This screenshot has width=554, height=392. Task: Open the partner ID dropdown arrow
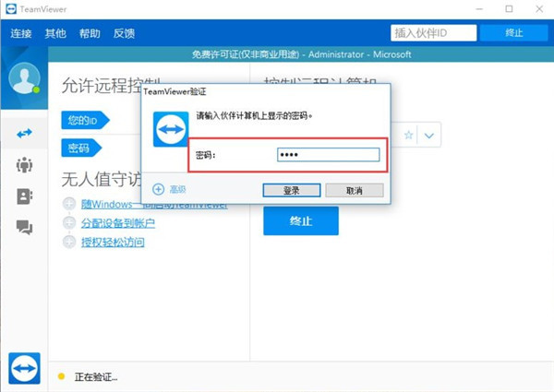coord(429,136)
